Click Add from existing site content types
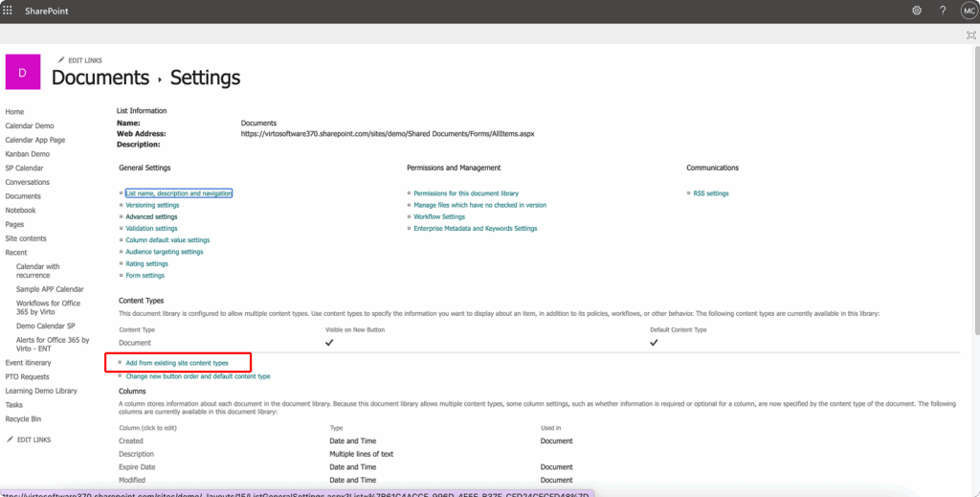The width and height of the screenshot is (980, 497). (x=177, y=363)
